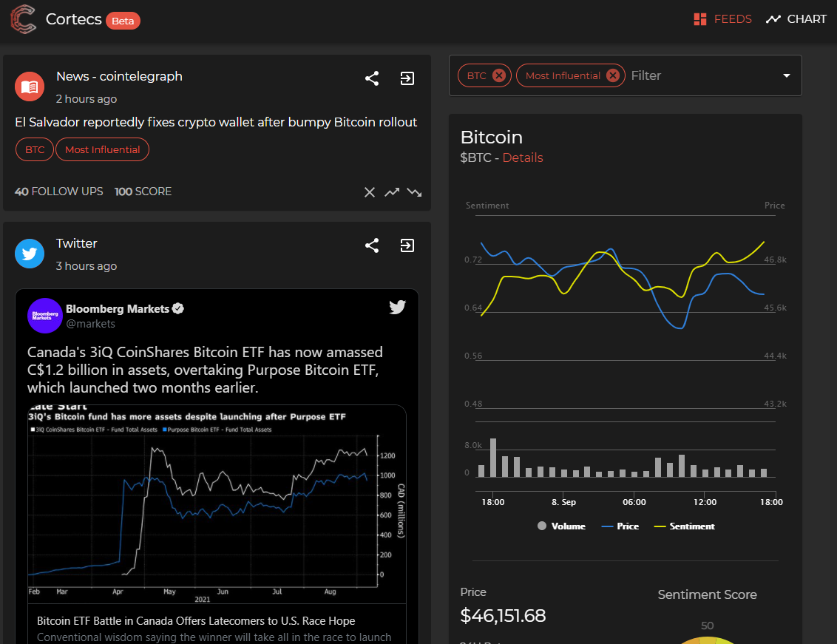
Task: Remove the Most Influential filter chip
Action: point(613,75)
